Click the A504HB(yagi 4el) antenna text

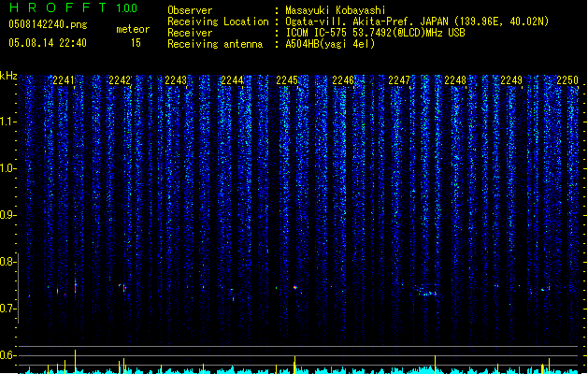pyautogui.click(x=330, y=44)
